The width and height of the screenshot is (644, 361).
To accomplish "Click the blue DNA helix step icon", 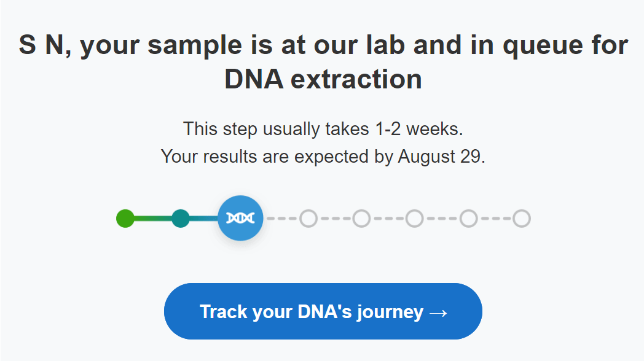I will coord(240,218).
